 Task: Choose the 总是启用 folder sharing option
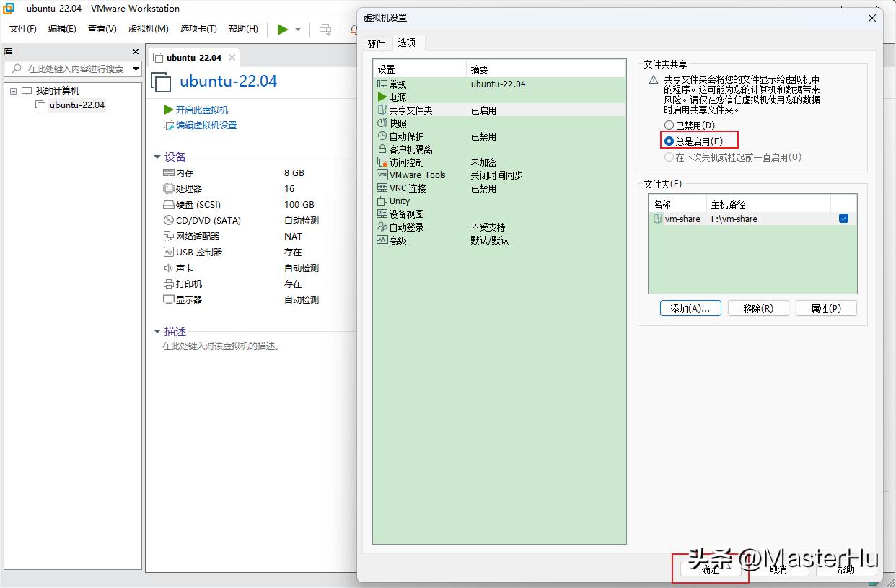point(669,139)
